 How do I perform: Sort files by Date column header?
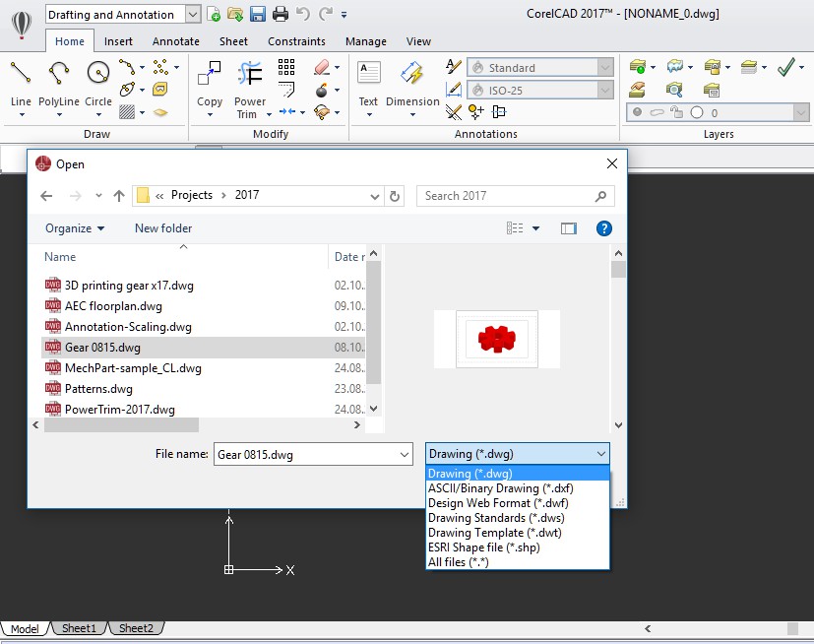coord(348,257)
